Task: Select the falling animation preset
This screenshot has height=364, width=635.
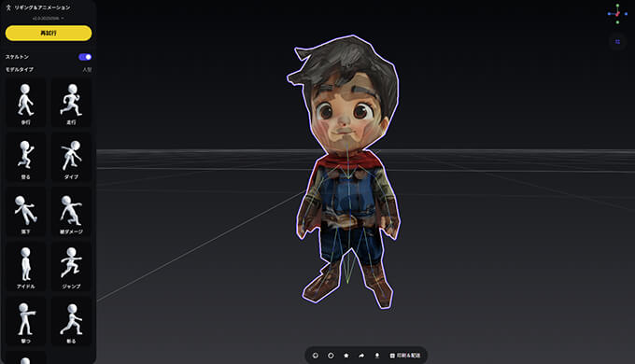Action: (25, 213)
